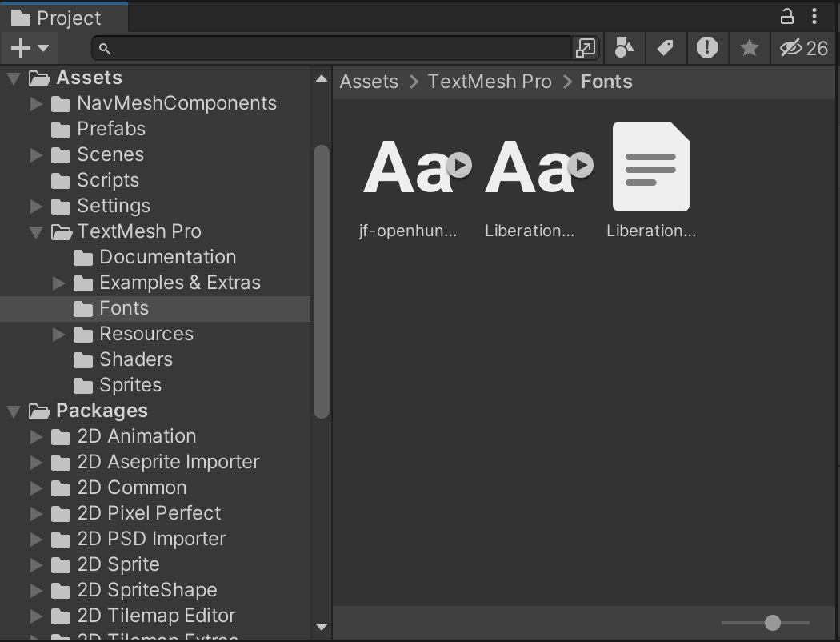840x642 pixels.
Task: Click the TextMesh Pro breadcrumb link
Action: click(x=490, y=82)
